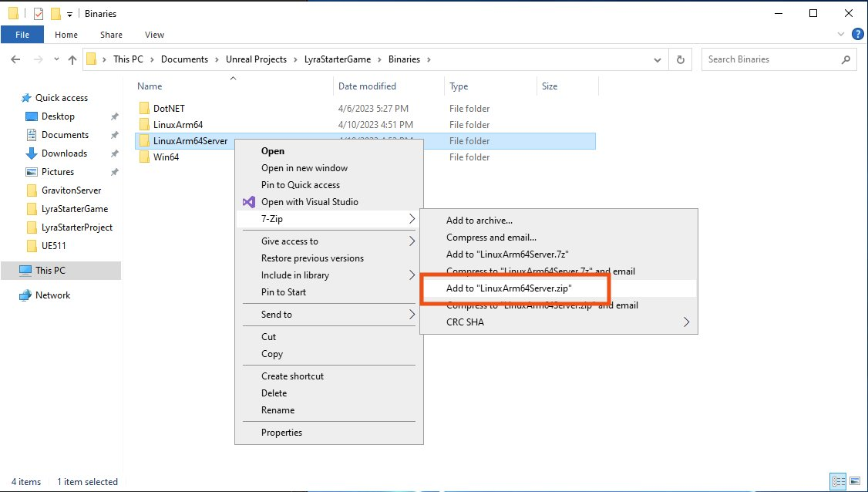Open LyraStarterGame in the navigation pane
The width and height of the screenshot is (868, 492).
coord(75,209)
